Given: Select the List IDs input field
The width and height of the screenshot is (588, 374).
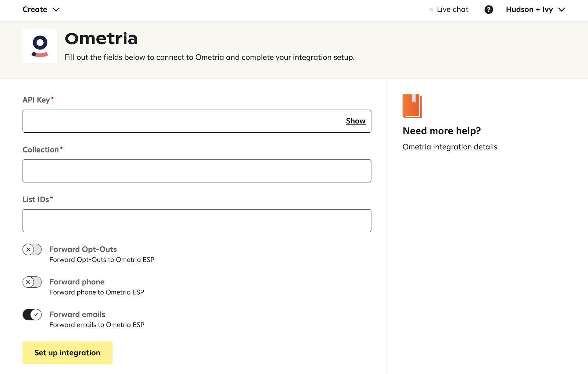Looking at the screenshot, I should [197, 221].
